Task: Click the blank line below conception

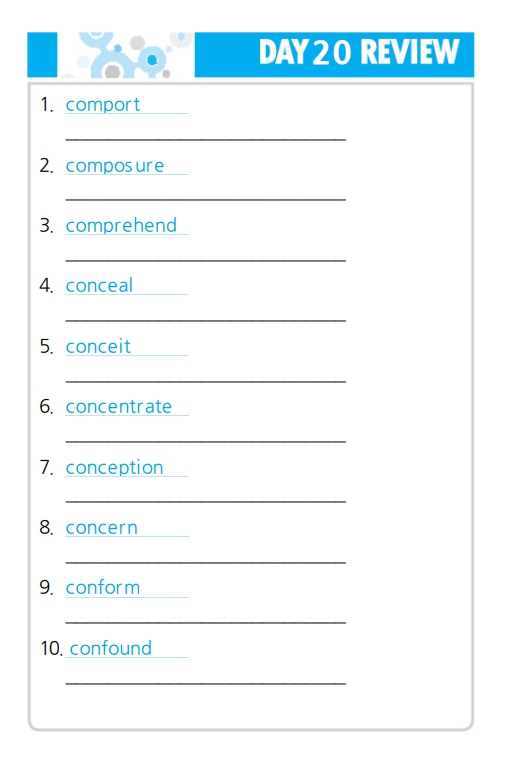Action: point(206,501)
